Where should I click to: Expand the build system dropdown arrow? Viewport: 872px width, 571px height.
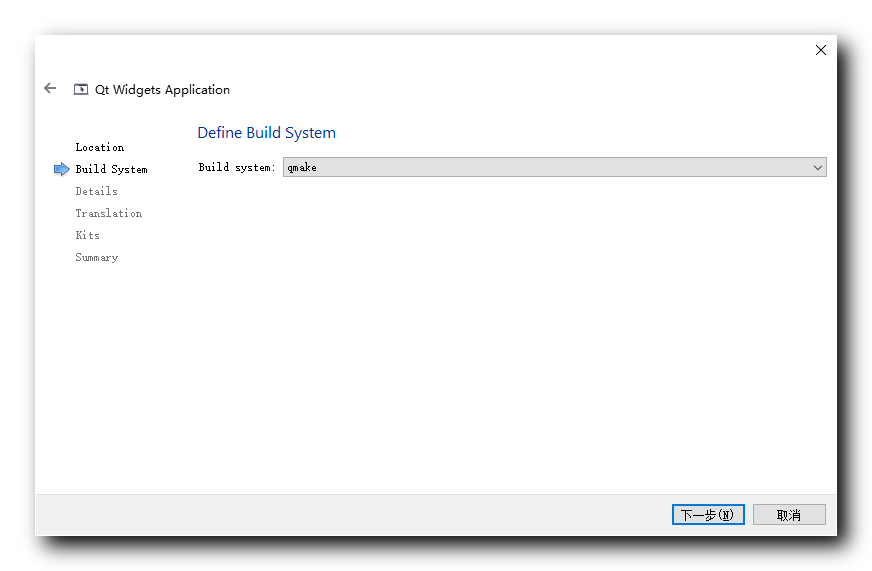[x=818, y=167]
